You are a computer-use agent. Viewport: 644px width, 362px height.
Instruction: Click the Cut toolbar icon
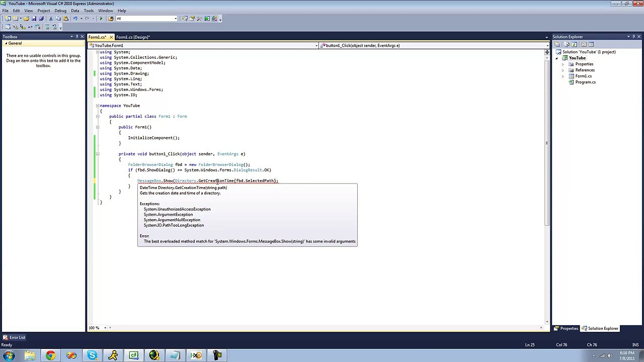pyautogui.click(x=51, y=19)
